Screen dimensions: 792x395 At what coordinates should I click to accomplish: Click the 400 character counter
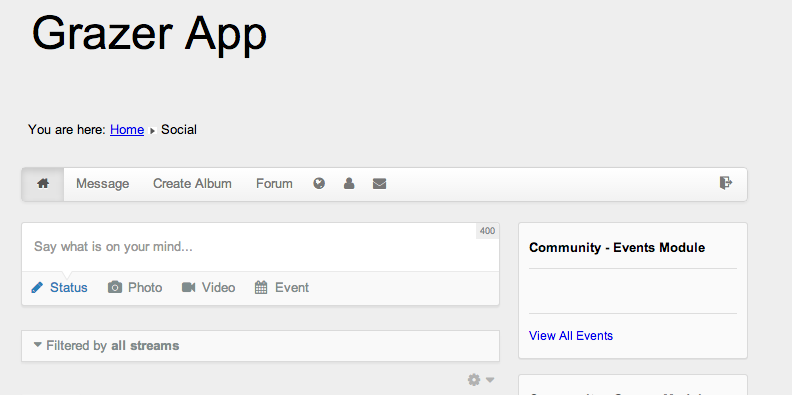[x=487, y=231]
